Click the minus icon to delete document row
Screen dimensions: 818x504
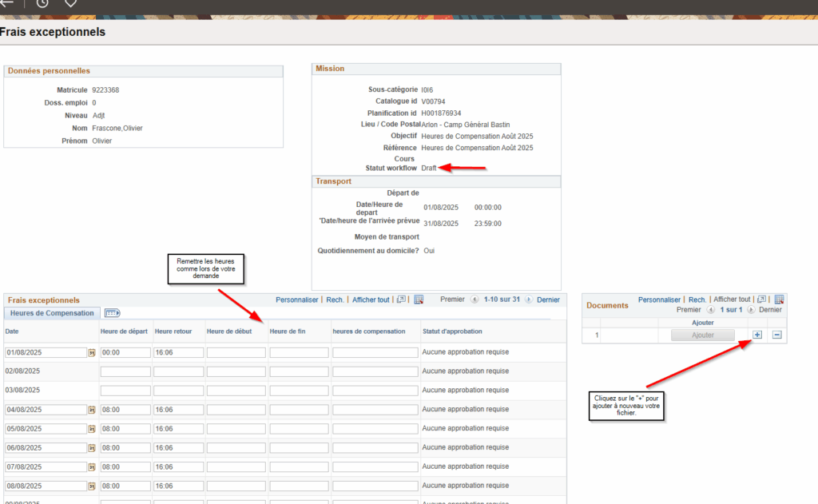point(776,335)
